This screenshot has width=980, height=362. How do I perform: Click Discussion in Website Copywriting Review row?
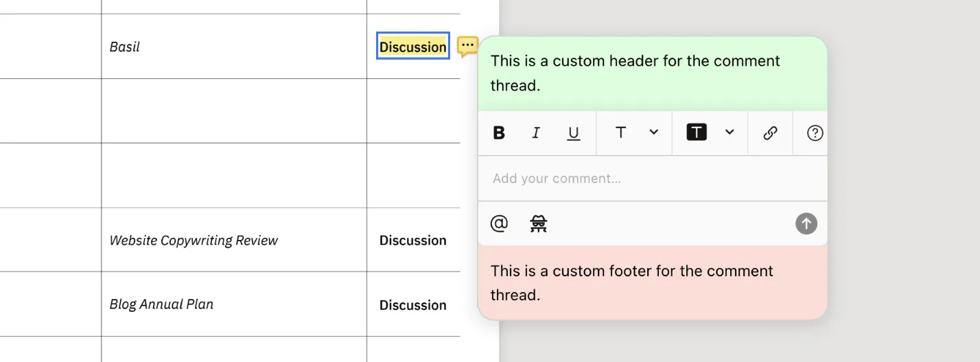click(x=413, y=241)
